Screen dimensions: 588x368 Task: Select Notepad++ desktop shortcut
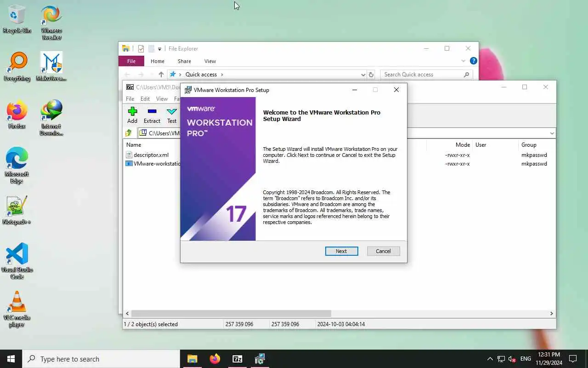tap(17, 211)
